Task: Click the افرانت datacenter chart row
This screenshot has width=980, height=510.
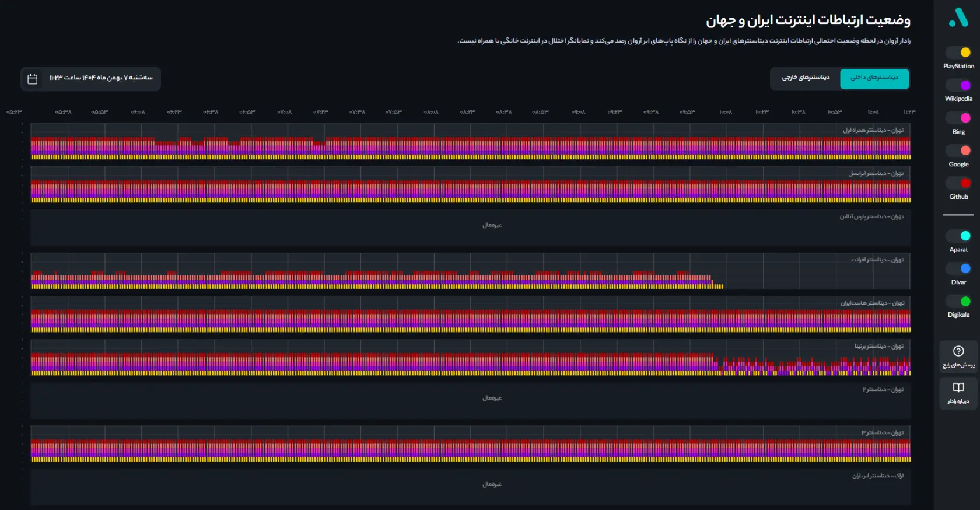Action: [x=470, y=271]
